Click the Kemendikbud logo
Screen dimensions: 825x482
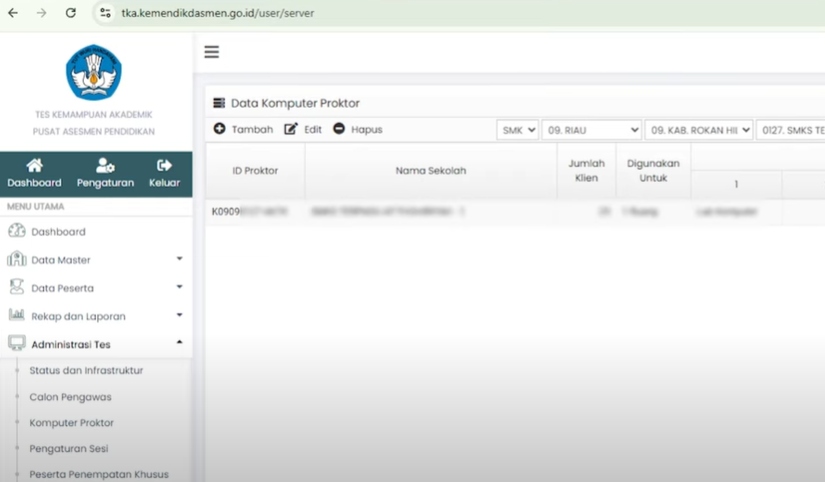pyautogui.click(x=94, y=72)
